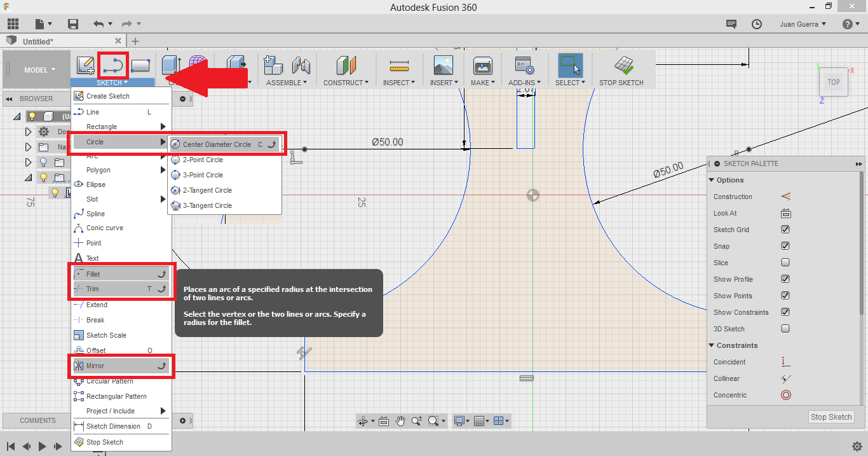Select Sketch Dimension in the Sketch menu

[121, 426]
